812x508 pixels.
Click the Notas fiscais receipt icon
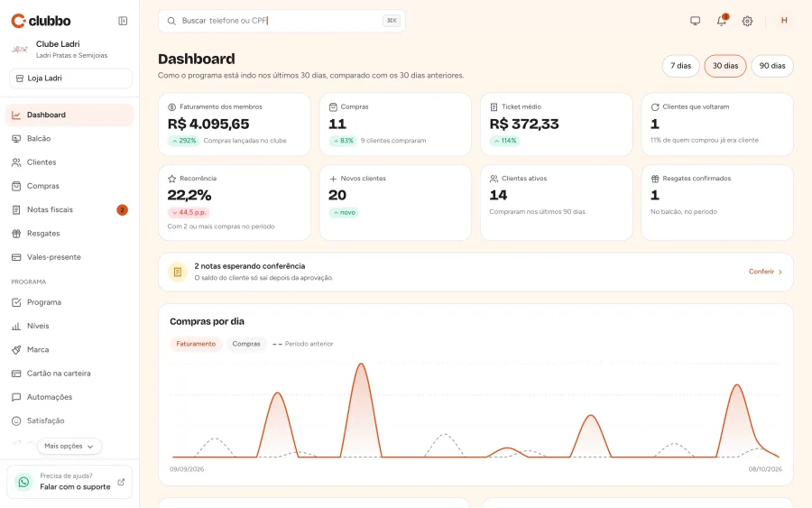(x=16, y=209)
